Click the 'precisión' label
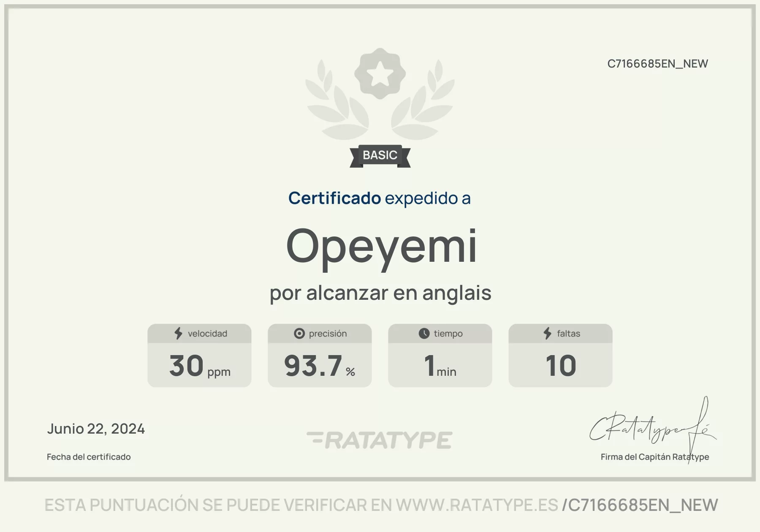The width and height of the screenshot is (760, 532). (328, 334)
